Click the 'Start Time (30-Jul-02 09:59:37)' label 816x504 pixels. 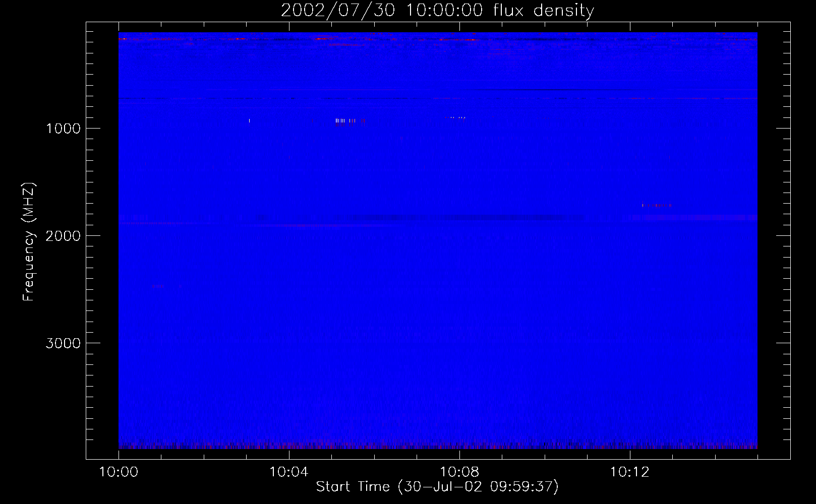(437, 486)
